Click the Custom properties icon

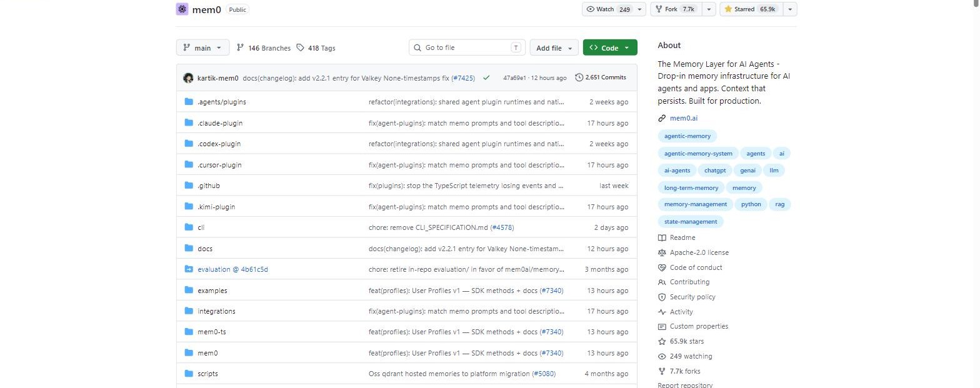(662, 326)
